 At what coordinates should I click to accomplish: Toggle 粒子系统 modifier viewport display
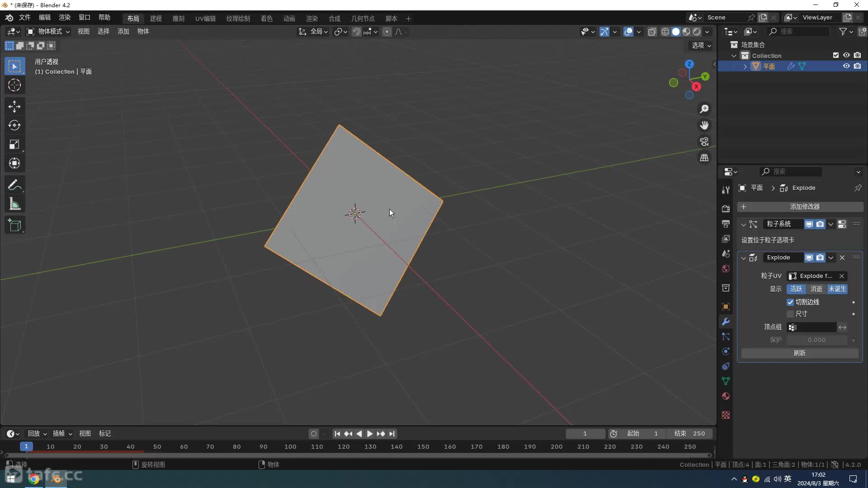809,224
